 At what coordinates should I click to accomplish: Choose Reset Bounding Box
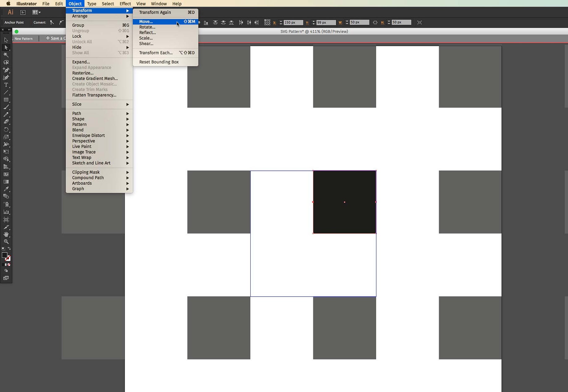coord(165,62)
